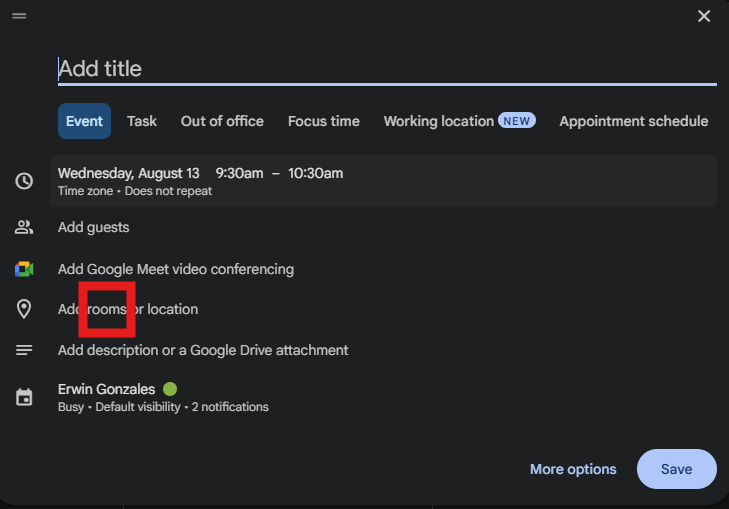Open the Appointment schedule tab
Image resolution: width=729 pixels, height=509 pixels.
point(634,121)
